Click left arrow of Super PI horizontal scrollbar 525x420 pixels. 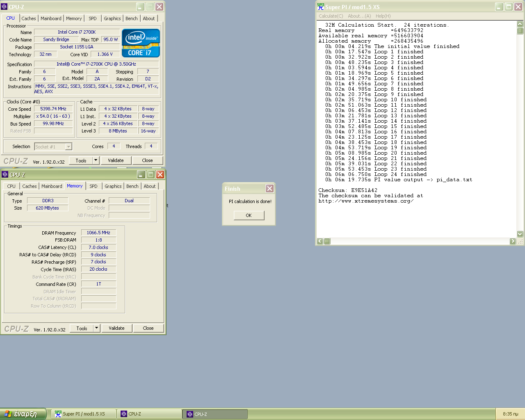tap(320, 241)
